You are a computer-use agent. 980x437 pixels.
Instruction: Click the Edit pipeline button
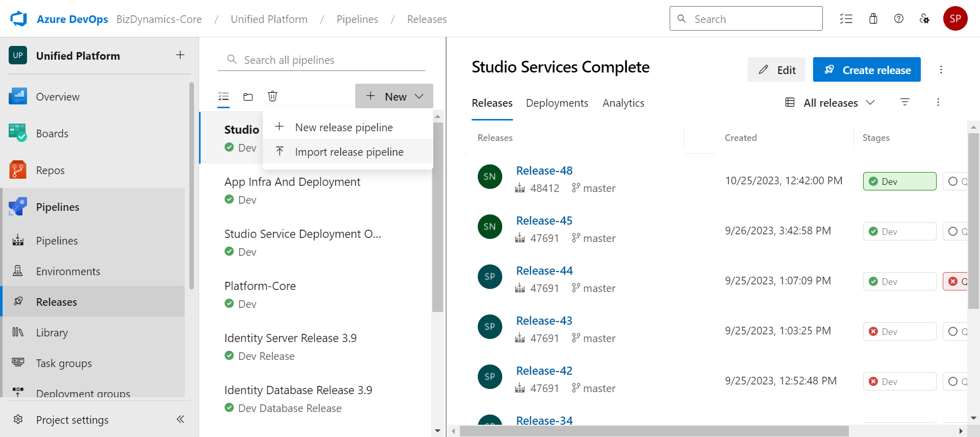pyautogui.click(x=776, y=69)
